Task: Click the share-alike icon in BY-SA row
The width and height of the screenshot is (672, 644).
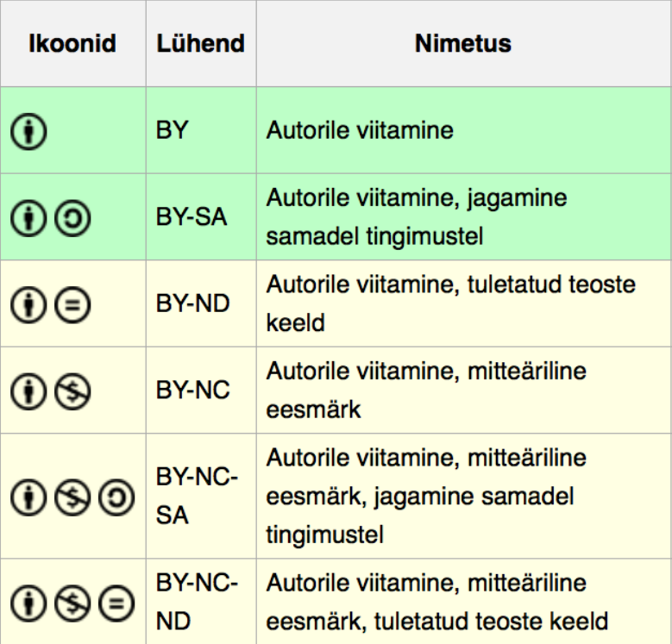Action: [72, 218]
